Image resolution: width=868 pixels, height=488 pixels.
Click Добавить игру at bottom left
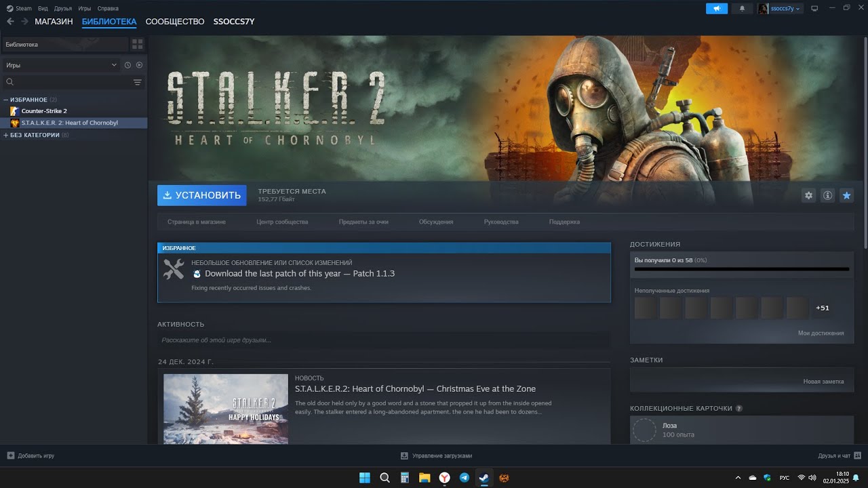(x=31, y=455)
